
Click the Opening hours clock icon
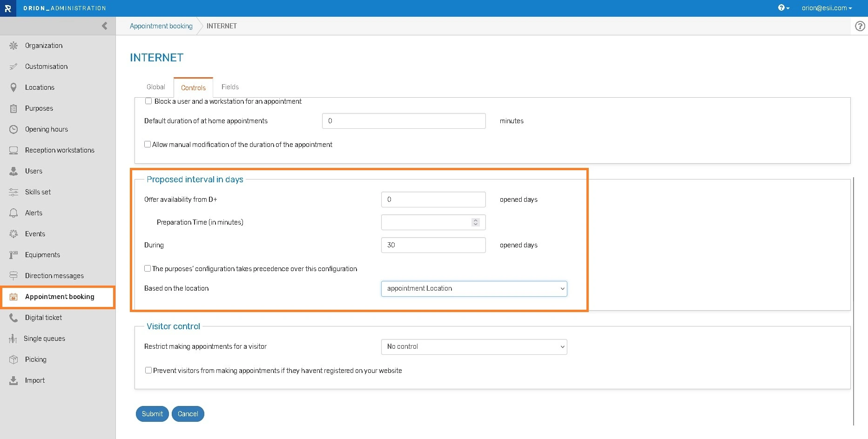tap(13, 129)
